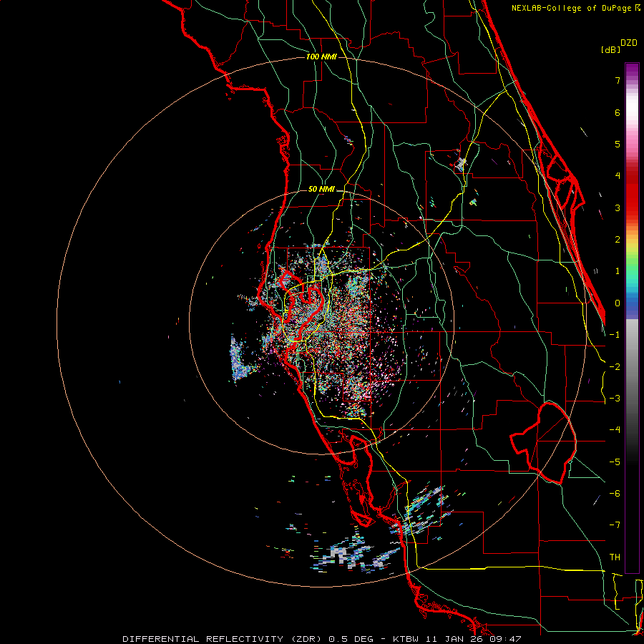The height and width of the screenshot is (644, 644).
Task: Click the -6 dB label on color scale
Action: (x=615, y=494)
